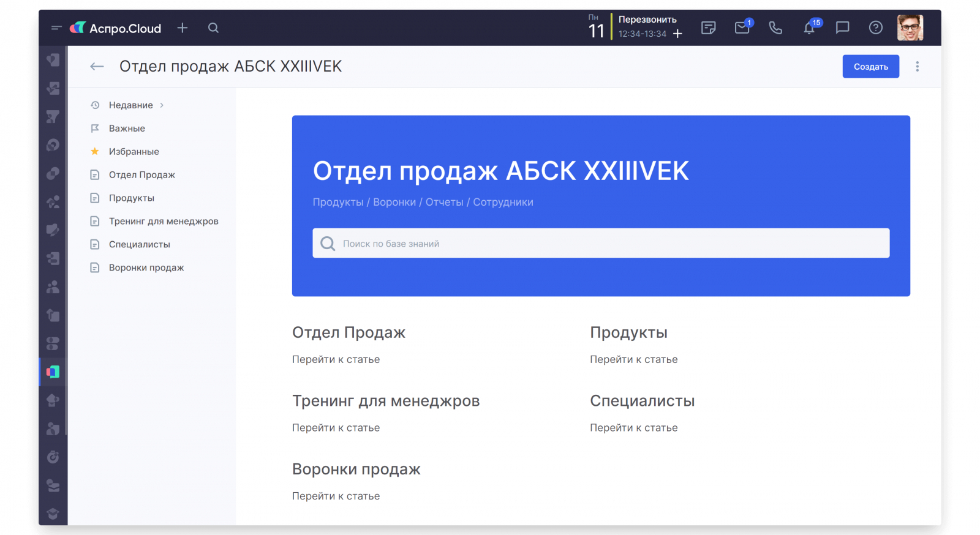Open the help question mark icon
The height and width of the screenshot is (535, 980).
click(876, 28)
